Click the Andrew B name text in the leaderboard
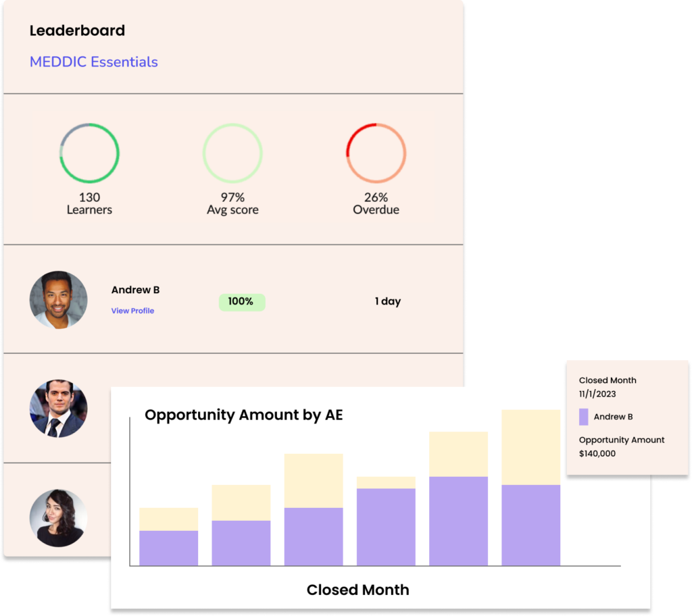692x616 pixels. 135,290
